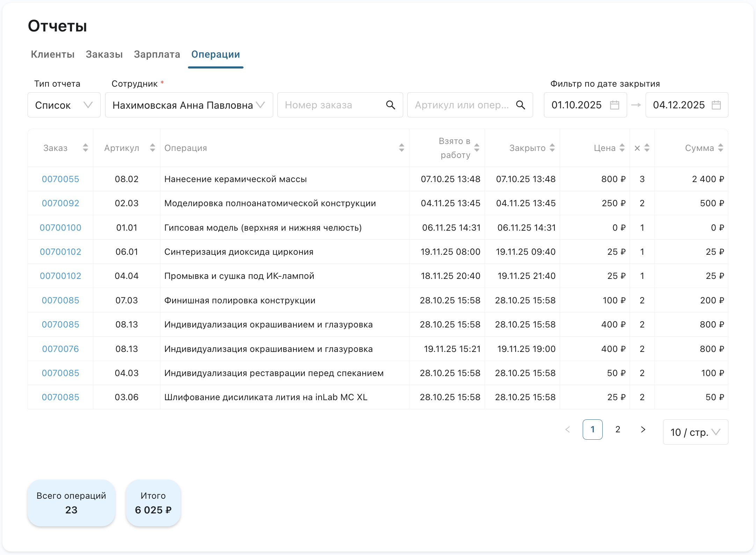Open order link 0070076
The height and width of the screenshot is (555, 756).
point(60,349)
